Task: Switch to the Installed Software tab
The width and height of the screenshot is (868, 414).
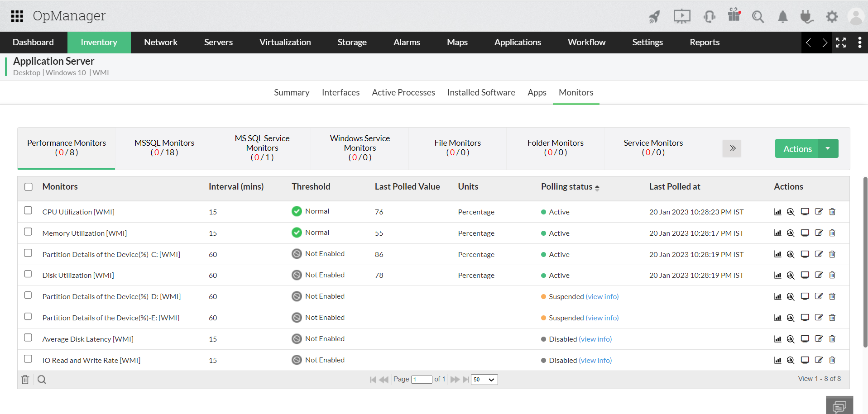Action: [481, 92]
